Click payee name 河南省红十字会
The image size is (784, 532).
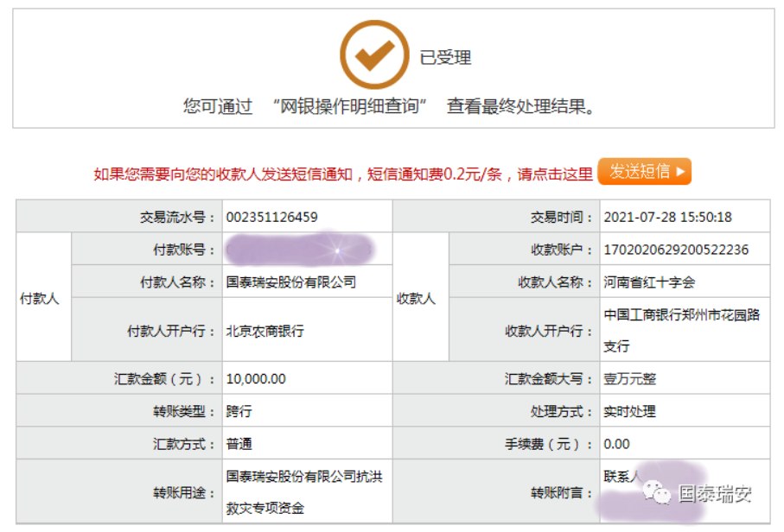tap(649, 282)
